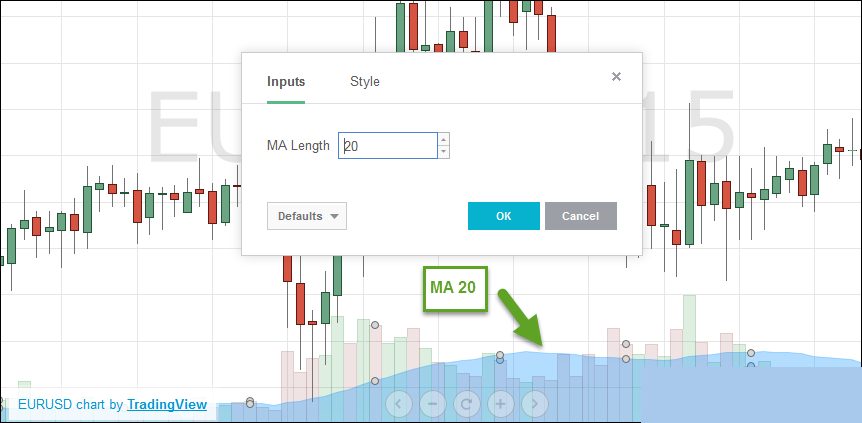The image size is (862, 423).
Task: Open the Defaults dropdown
Action: (x=307, y=216)
